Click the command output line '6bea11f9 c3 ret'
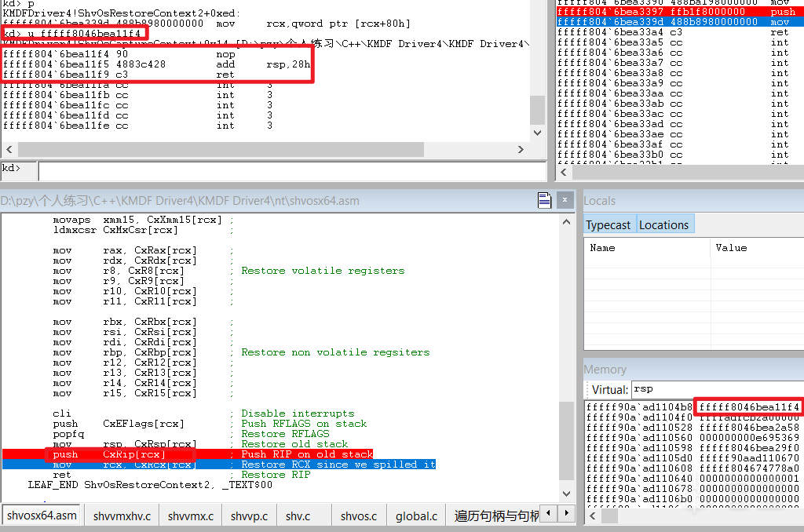The width and height of the screenshot is (804, 532). [x=119, y=75]
